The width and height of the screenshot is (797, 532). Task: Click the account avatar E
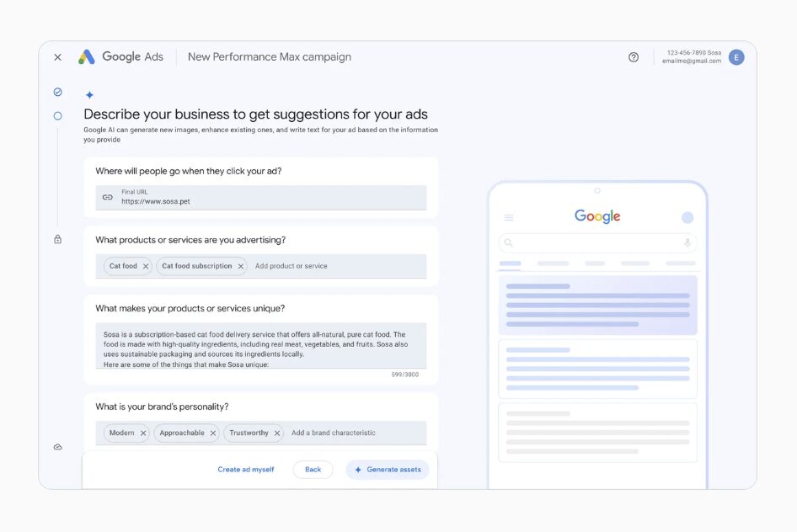coord(736,57)
